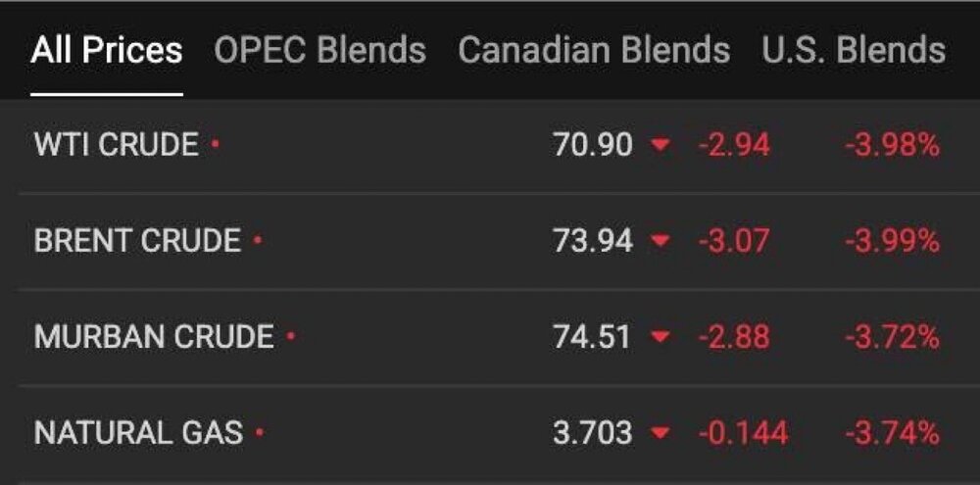Click the red dot beside Natural Gas
The width and height of the screenshot is (980, 485).
click(260, 432)
